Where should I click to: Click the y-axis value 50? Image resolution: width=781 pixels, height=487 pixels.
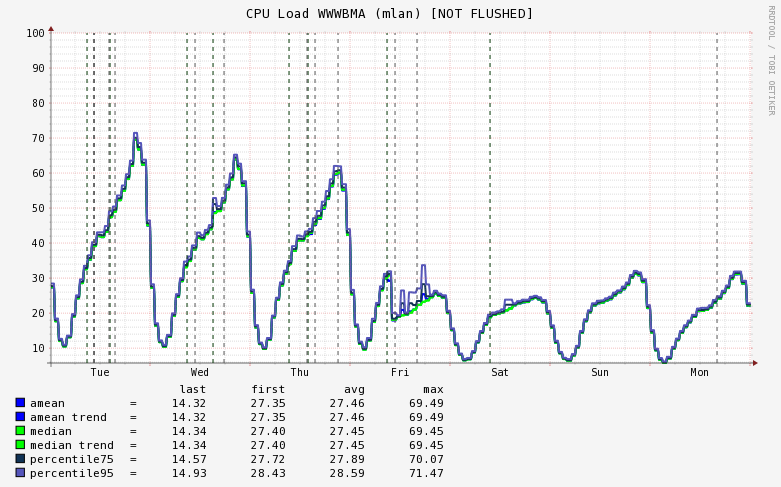point(38,208)
